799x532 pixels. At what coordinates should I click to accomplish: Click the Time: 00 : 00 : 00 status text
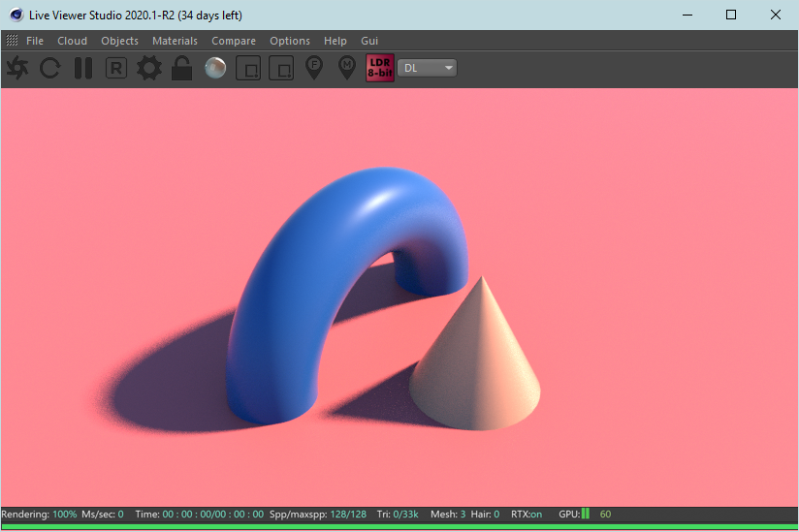(x=199, y=515)
